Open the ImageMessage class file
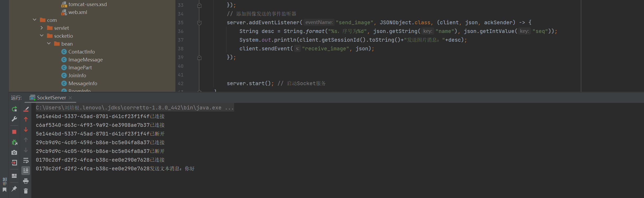Screen dimensions: 644x198 [x=85, y=60]
